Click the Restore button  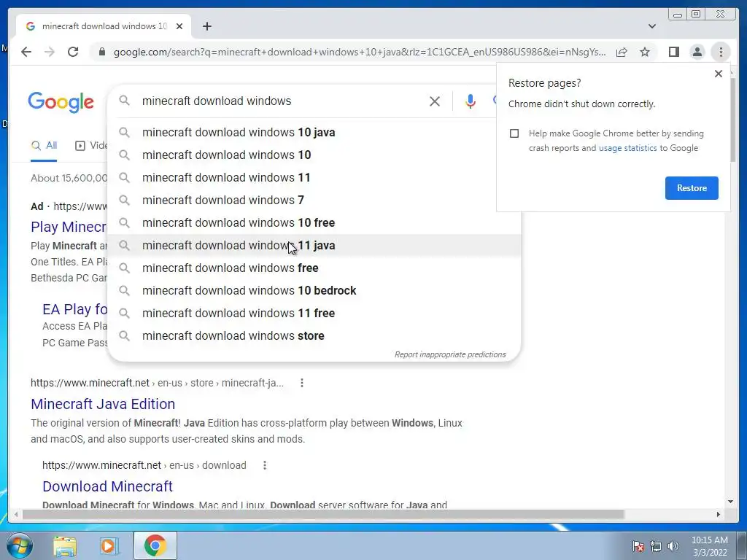pos(692,188)
